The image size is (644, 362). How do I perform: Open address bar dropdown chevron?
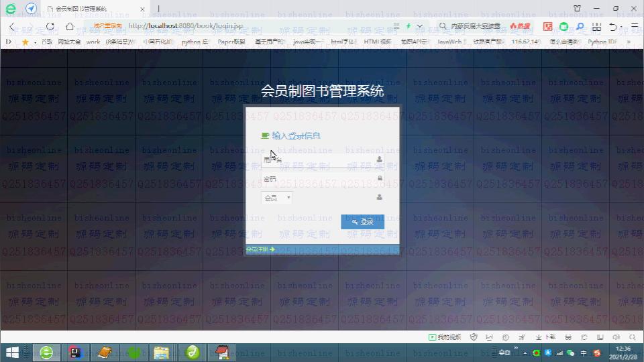click(x=419, y=26)
